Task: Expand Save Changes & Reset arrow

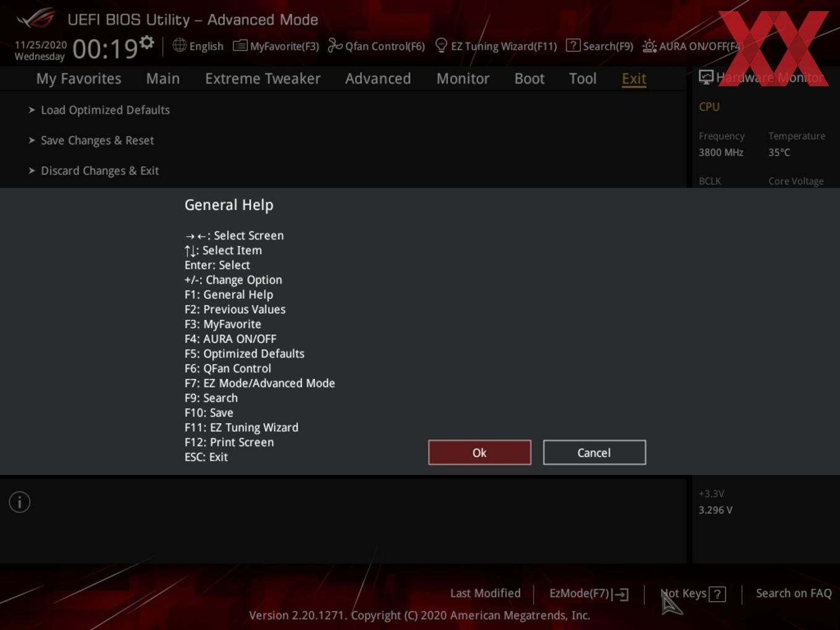Action: coord(31,140)
